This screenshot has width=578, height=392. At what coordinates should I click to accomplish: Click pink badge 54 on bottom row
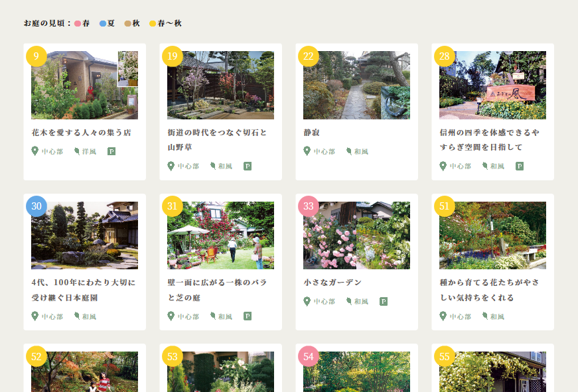pos(308,356)
